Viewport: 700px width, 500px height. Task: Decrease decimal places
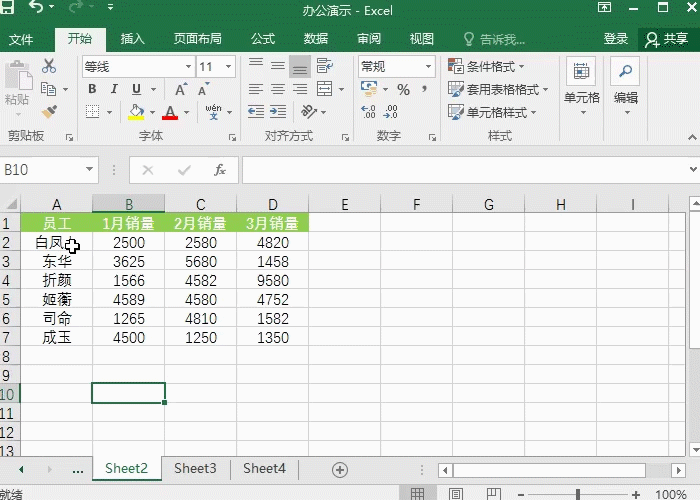391,112
